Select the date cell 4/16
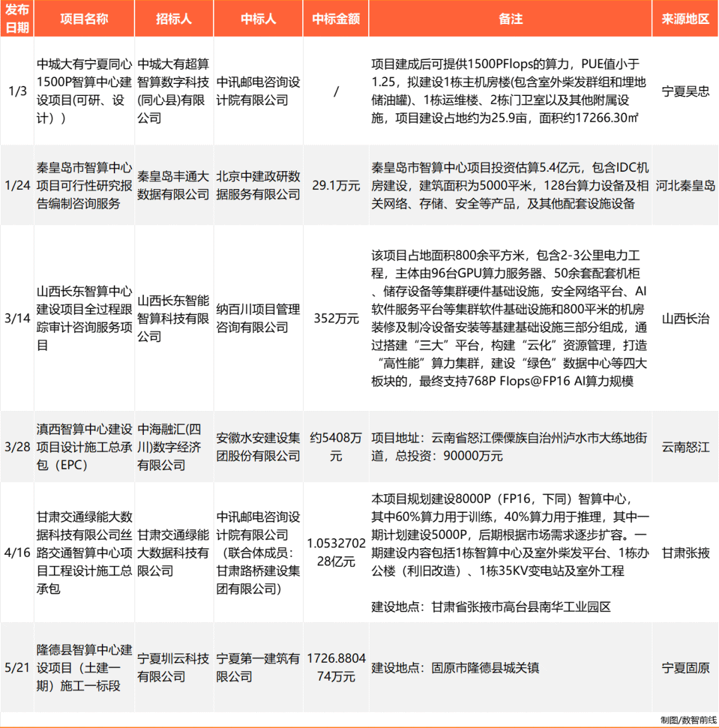Image resolution: width=719 pixels, height=728 pixels. (x=17, y=553)
